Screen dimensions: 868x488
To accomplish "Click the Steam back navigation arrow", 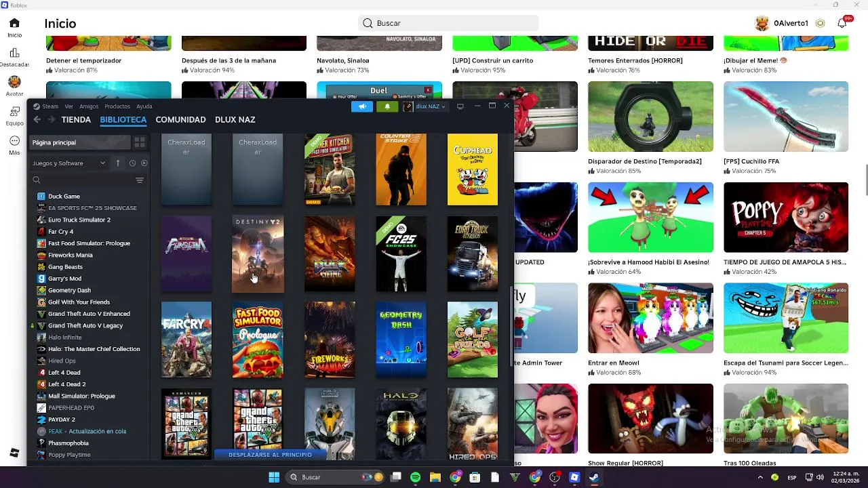I will [x=37, y=119].
